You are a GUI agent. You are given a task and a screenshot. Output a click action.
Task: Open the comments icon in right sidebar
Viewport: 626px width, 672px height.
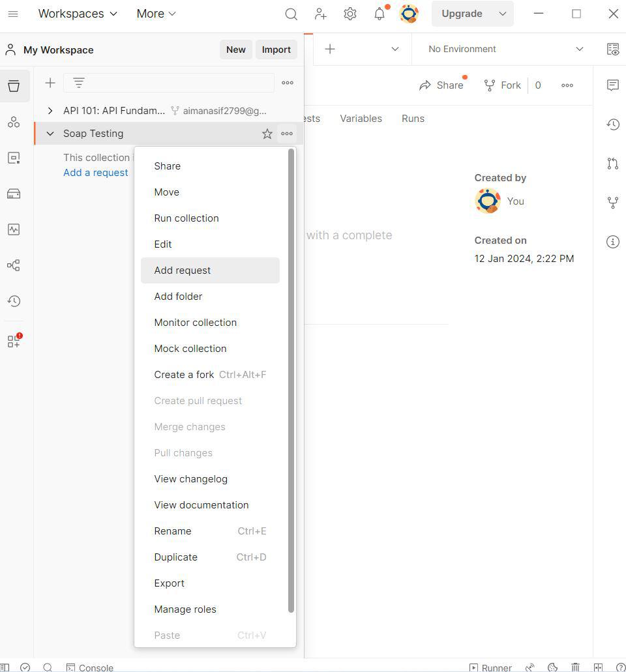coord(613,85)
